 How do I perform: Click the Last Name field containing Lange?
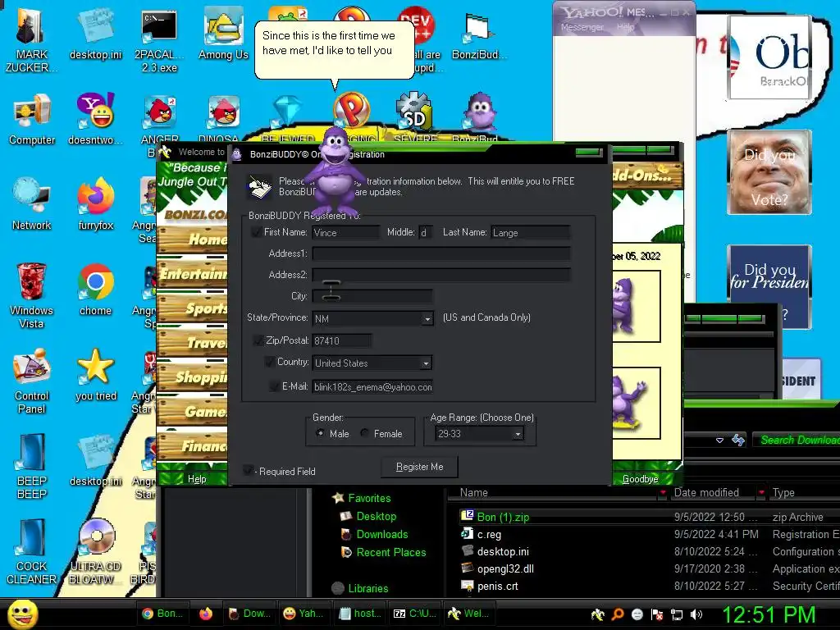pos(531,232)
